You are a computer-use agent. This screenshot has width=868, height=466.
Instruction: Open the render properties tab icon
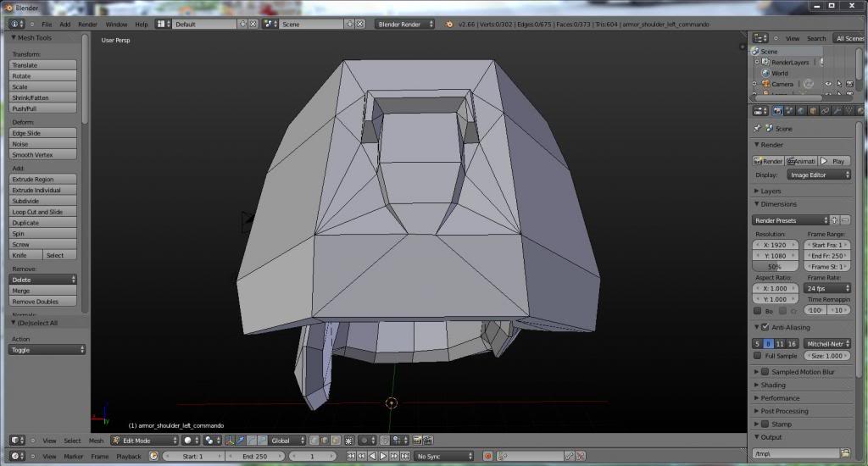coord(777,110)
